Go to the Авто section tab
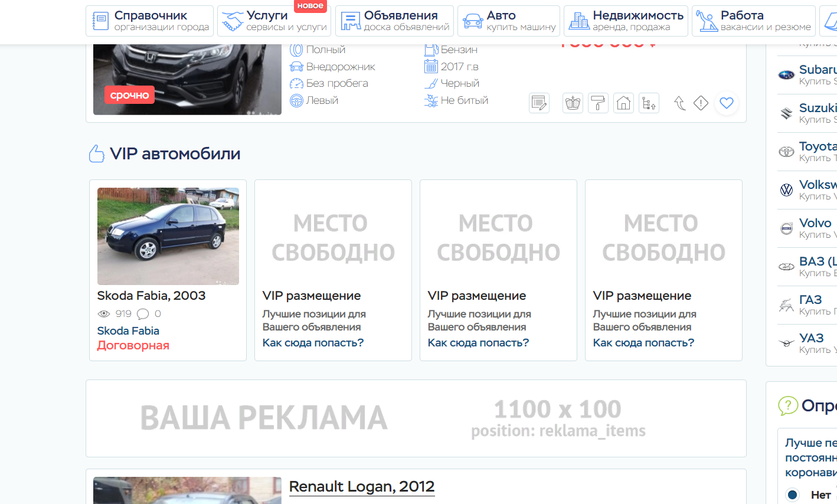The image size is (837, 504). click(x=509, y=21)
